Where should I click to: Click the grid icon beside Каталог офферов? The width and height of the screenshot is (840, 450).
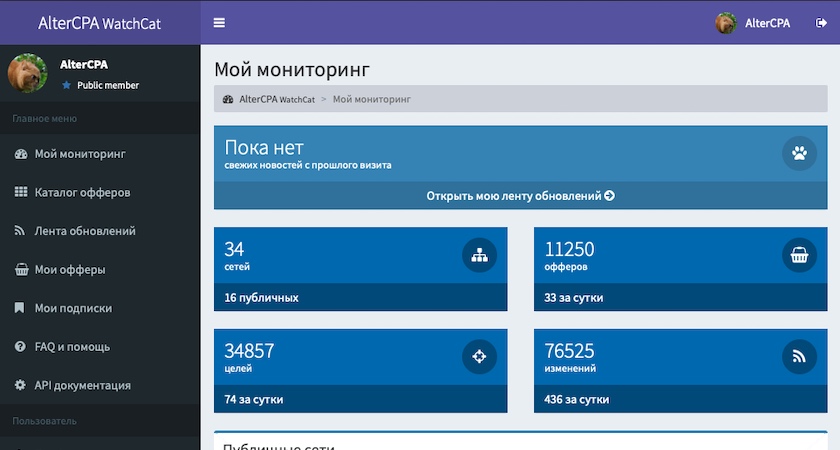coord(20,192)
